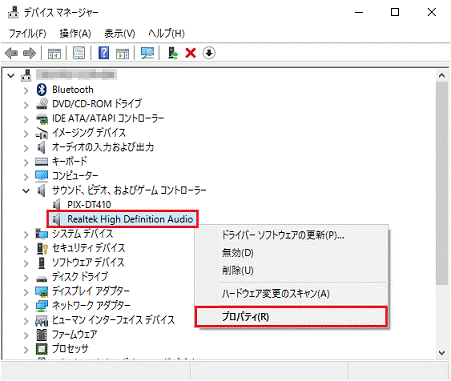Open the ヘルプ(H) menu
The width and height of the screenshot is (451, 381).
coord(166,33)
